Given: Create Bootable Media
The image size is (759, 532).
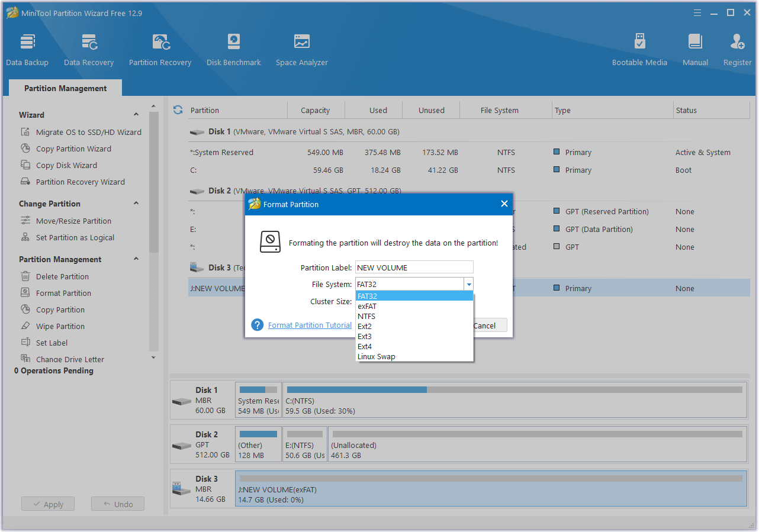Looking at the screenshot, I should [x=639, y=50].
